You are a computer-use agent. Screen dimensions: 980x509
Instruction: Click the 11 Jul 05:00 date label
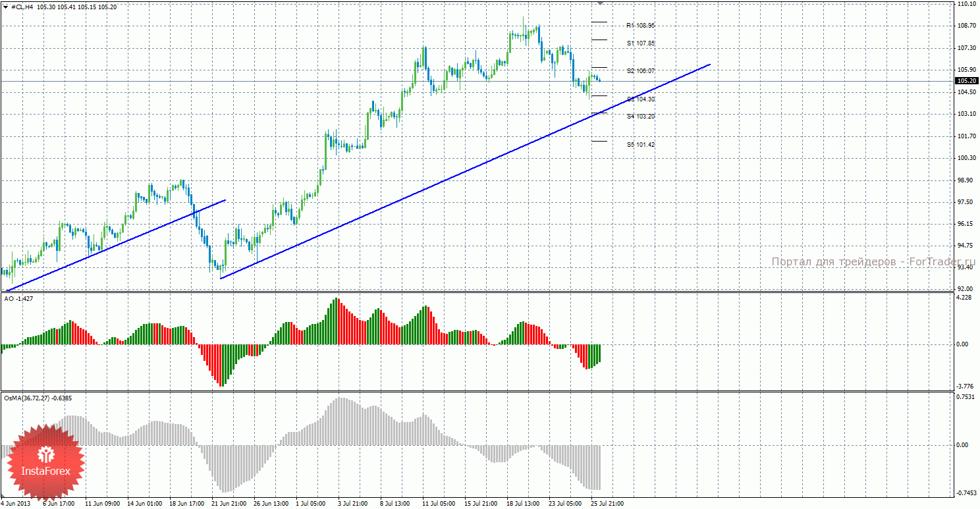(x=439, y=504)
